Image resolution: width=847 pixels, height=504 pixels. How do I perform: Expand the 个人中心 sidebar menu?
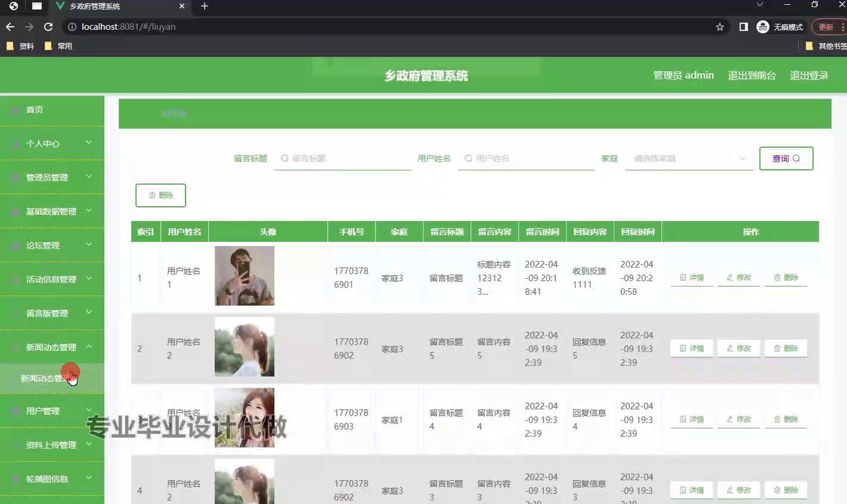52,143
